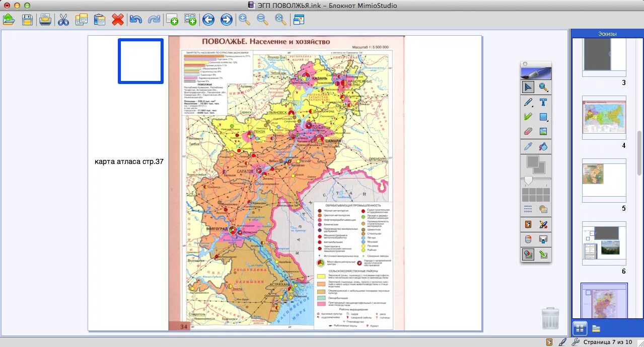This screenshot has height=347, width=644.
Task: Print the notebook page
Action: point(45,20)
